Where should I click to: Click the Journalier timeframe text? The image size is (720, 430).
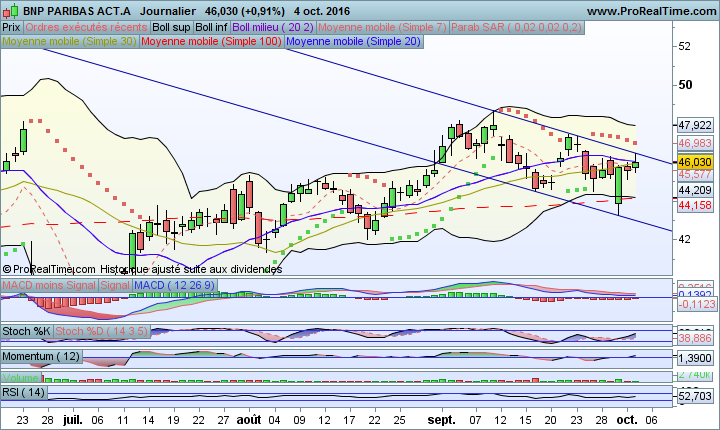point(168,11)
